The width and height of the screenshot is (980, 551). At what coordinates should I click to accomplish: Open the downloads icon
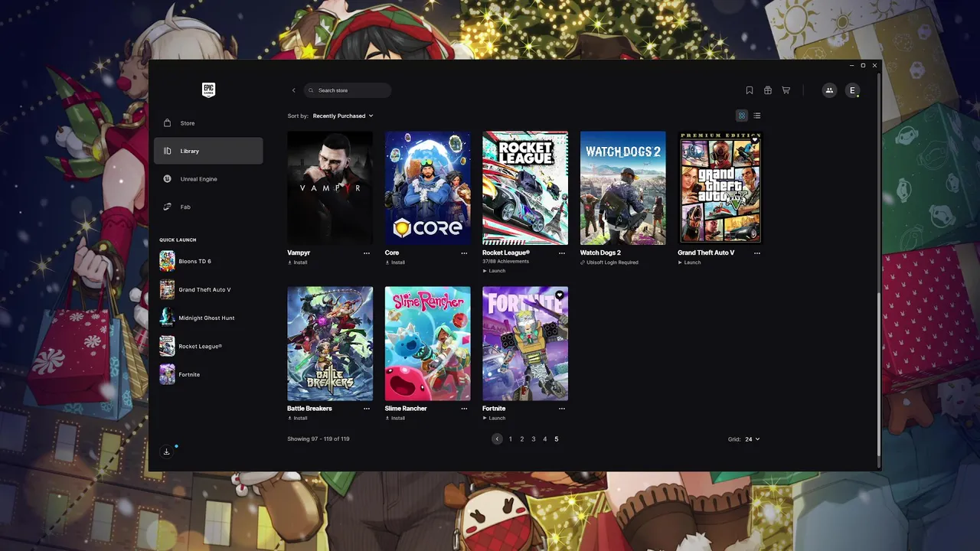167,452
